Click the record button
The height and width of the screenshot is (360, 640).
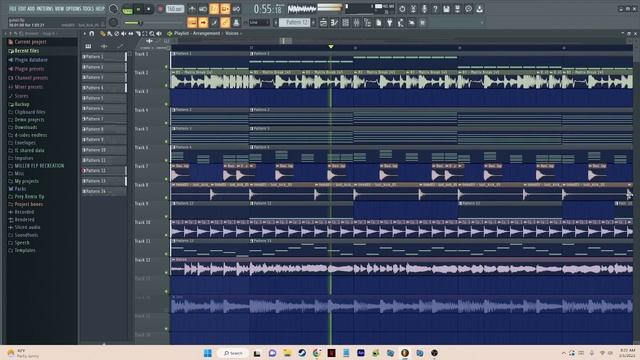pos(160,9)
